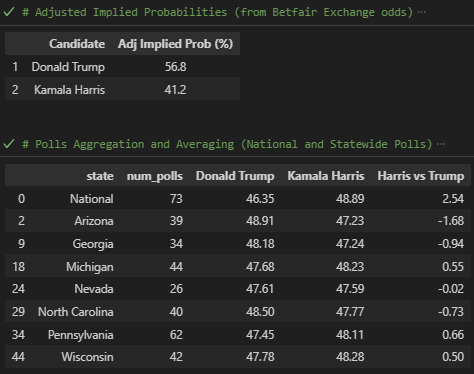
Task: Select Kamala Harris's 41.2 probability cell
Action: coord(175,90)
